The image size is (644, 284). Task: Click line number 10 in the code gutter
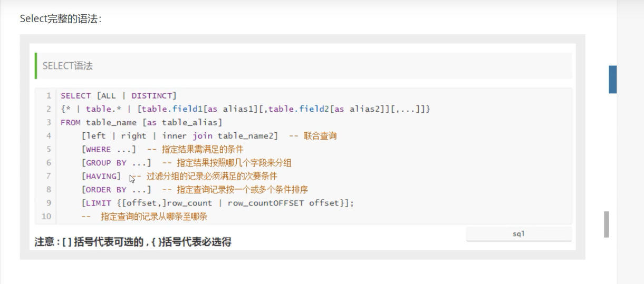pyautogui.click(x=46, y=216)
